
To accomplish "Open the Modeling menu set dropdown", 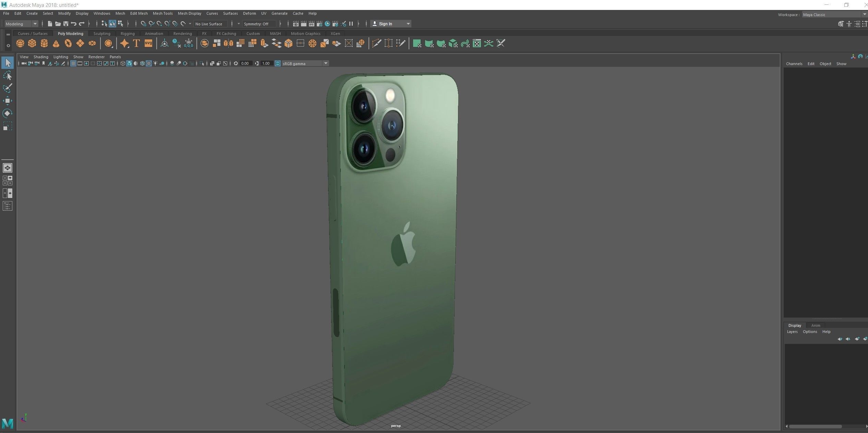I will [21, 24].
